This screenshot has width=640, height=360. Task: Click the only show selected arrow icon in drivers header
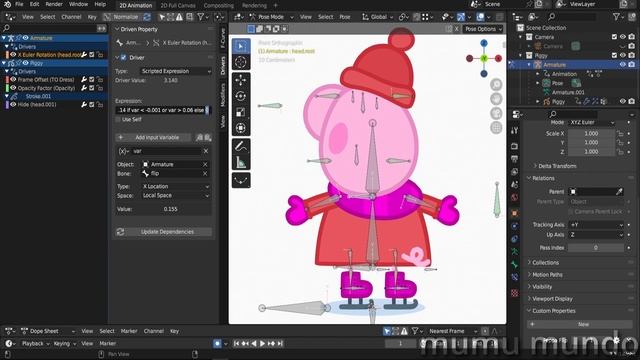pos(162,17)
